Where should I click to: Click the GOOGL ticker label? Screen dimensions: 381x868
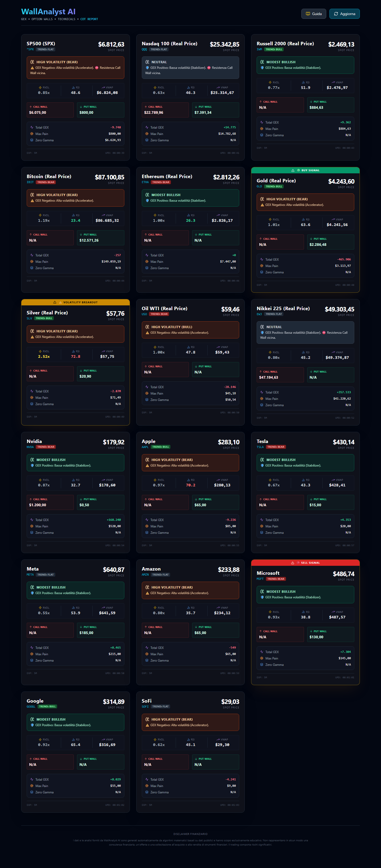(x=31, y=707)
